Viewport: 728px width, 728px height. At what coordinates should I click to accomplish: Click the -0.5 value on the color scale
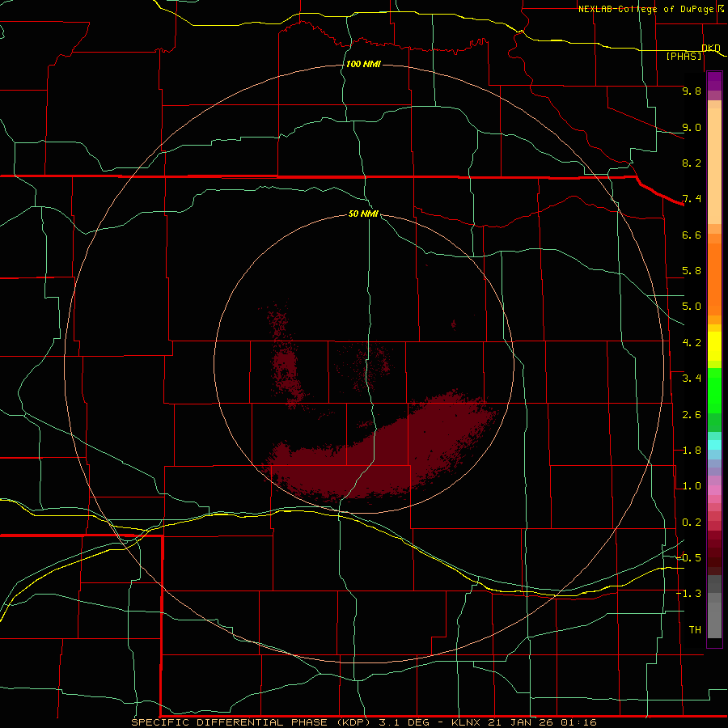coord(689,558)
